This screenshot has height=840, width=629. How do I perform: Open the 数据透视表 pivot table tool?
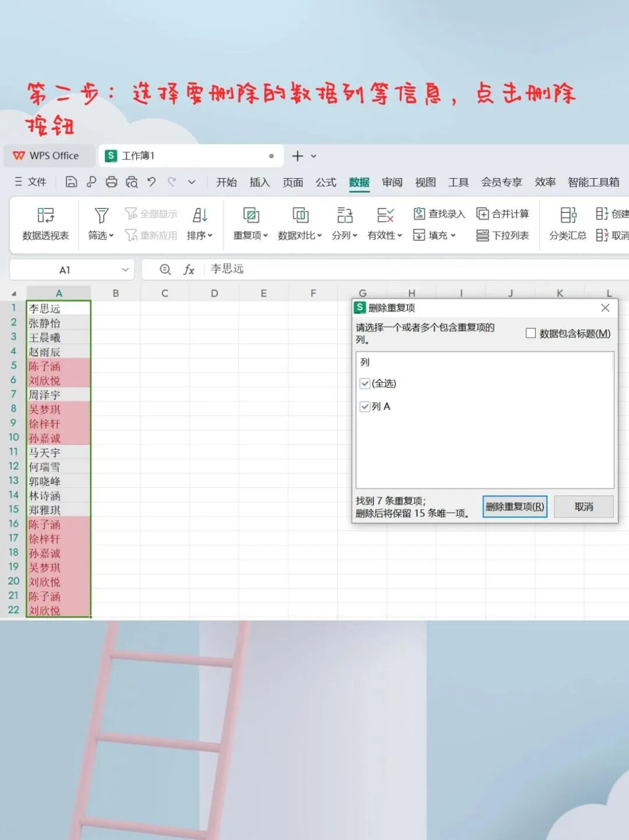45,224
